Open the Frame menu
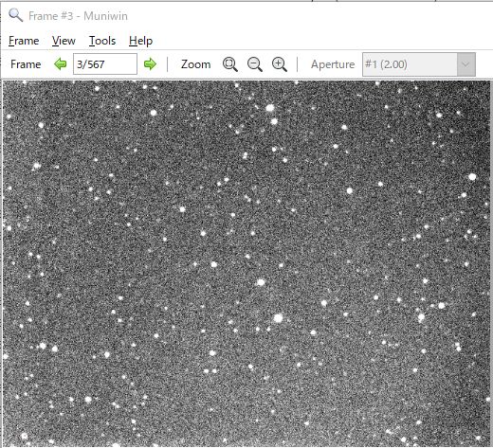Screen dimensions: 493x448 [24, 41]
